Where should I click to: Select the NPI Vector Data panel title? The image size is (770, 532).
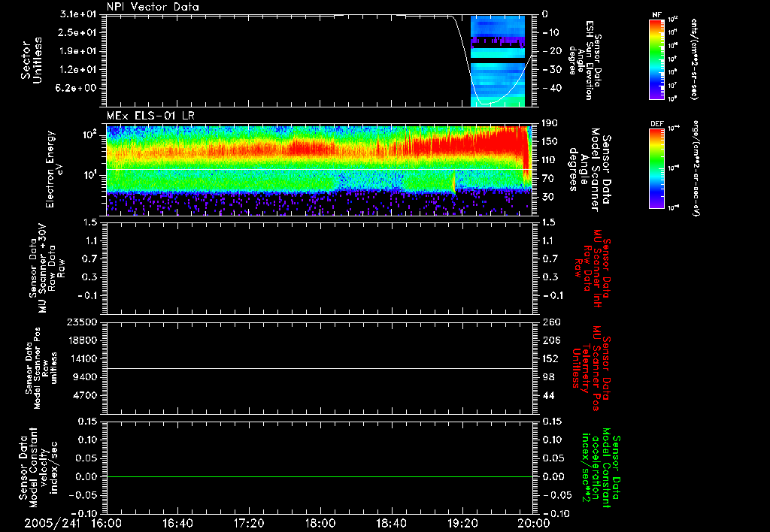point(152,8)
